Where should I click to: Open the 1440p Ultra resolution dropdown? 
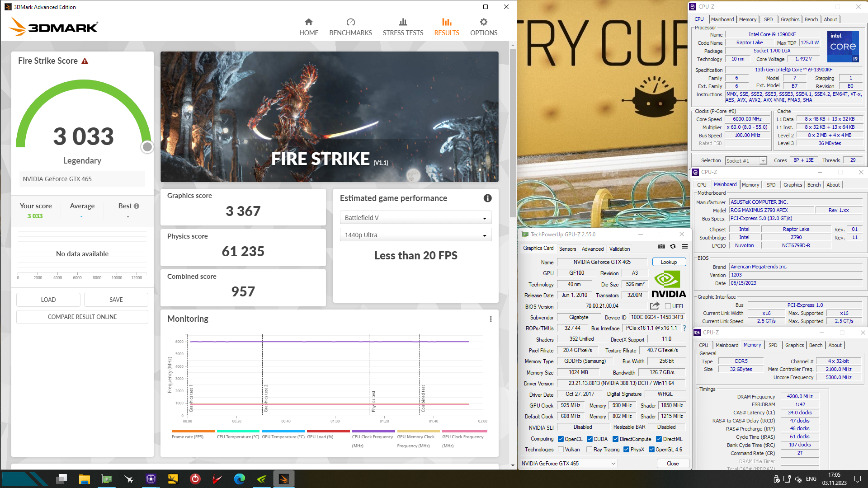coord(415,235)
